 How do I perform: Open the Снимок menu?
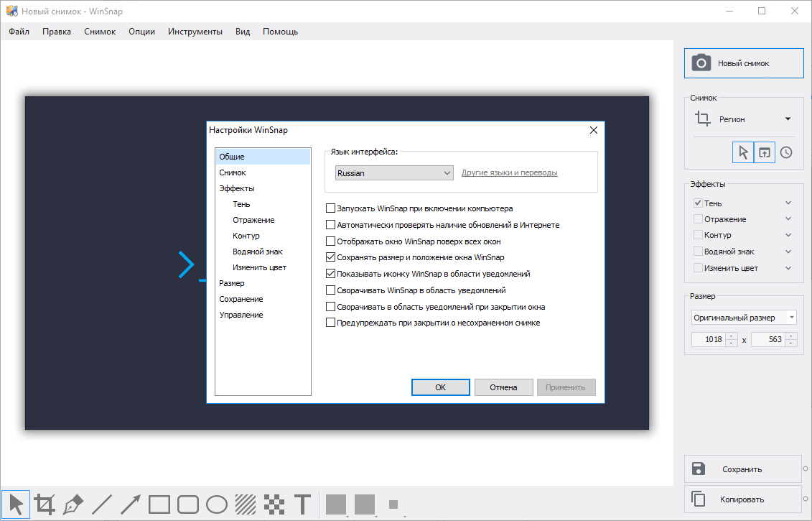click(100, 32)
